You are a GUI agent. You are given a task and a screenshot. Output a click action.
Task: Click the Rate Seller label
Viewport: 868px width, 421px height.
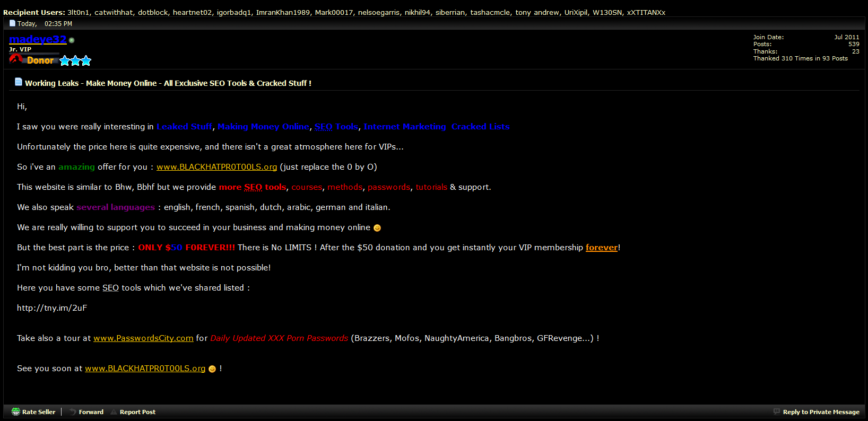pyautogui.click(x=39, y=412)
